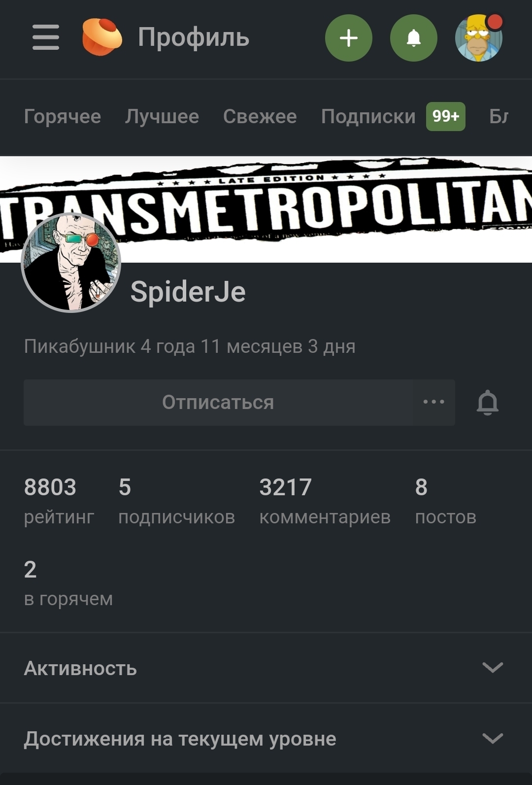View the 5 подписчиков list
The width and height of the screenshot is (532, 785).
pos(177,501)
